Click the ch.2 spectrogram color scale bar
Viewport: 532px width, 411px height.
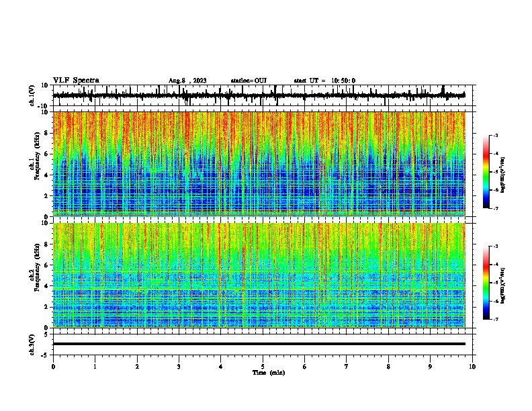pos(486,283)
